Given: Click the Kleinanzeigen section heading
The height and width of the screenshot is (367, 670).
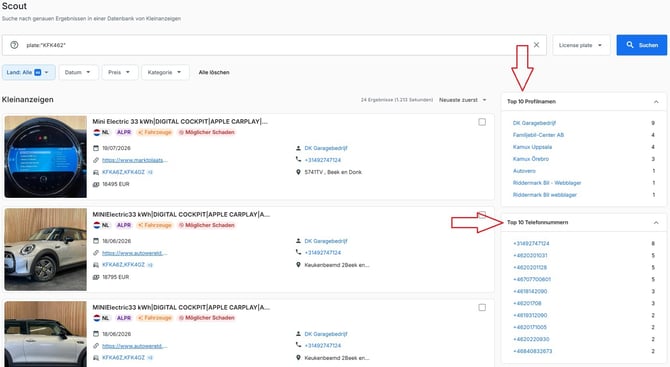Looking at the screenshot, I should pyautogui.click(x=28, y=100).
